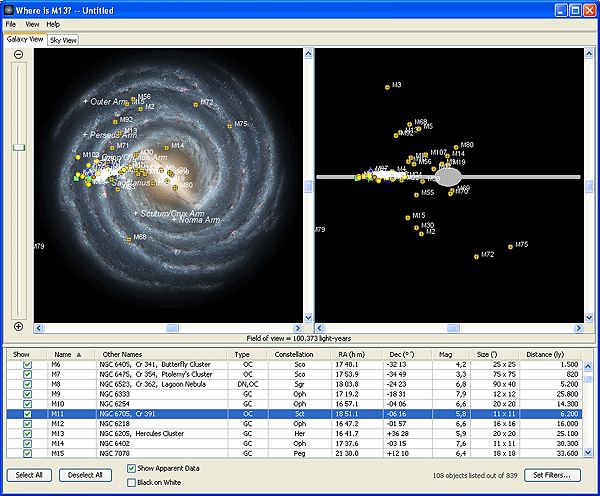Click the M14 marker on galaxy map
The width and height of the screenshot is (600, 496).
[x=166, y=148]
